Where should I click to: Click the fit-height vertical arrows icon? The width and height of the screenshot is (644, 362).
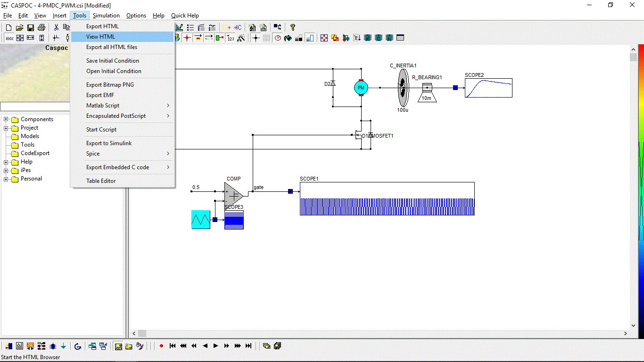[x=41, y=38]
